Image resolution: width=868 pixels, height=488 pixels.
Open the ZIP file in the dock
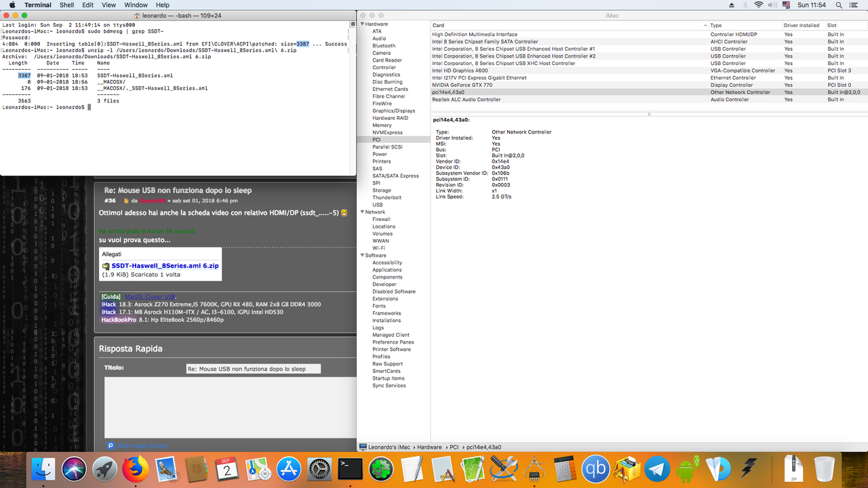[793, 468]
